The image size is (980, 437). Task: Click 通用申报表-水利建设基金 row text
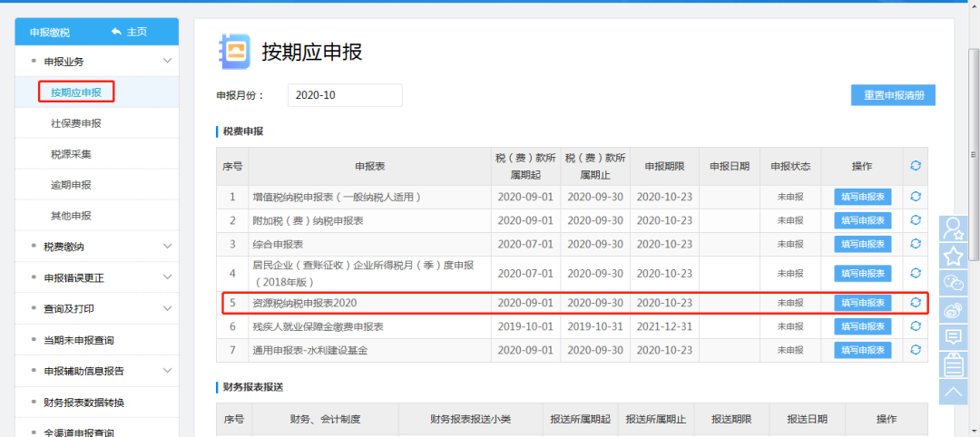pos(310,350)
